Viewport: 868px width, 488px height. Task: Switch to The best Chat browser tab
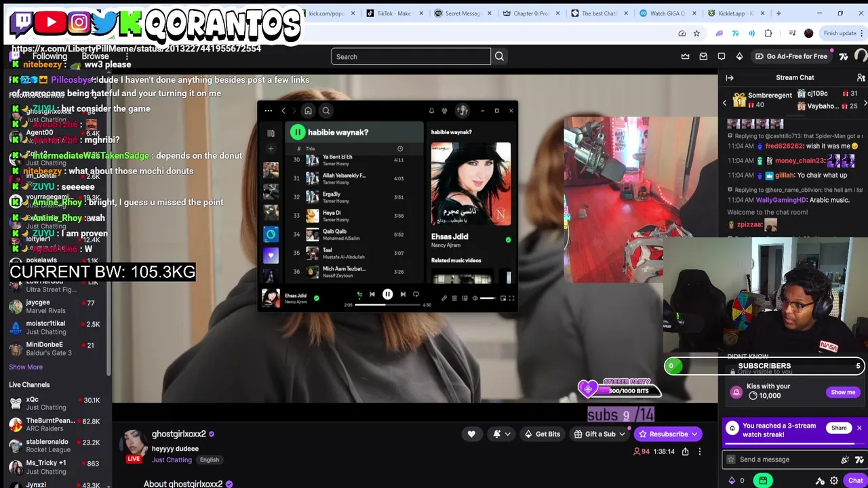tap(599, 13)
